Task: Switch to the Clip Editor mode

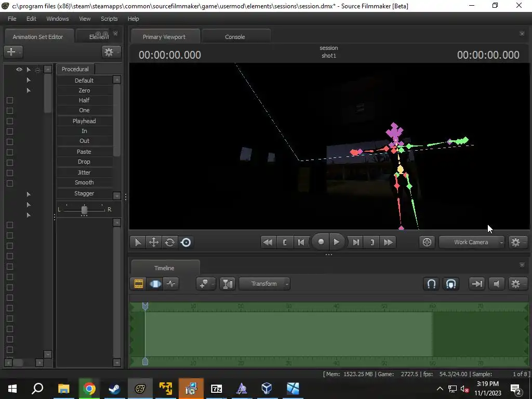Action: tap(138, 284)
